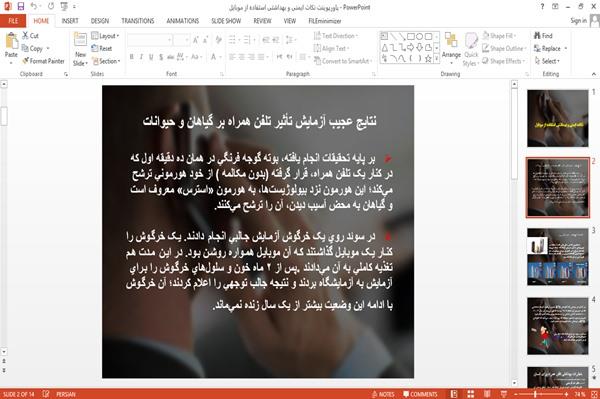Click the 74% zoom level
600x399 pixels.
click(x=580, y=394)
